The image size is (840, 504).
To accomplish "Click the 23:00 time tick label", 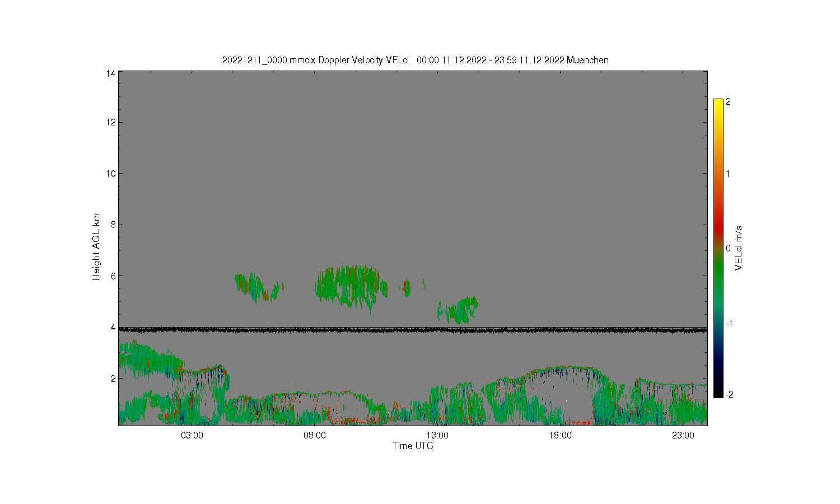I will tap(683, 436).
